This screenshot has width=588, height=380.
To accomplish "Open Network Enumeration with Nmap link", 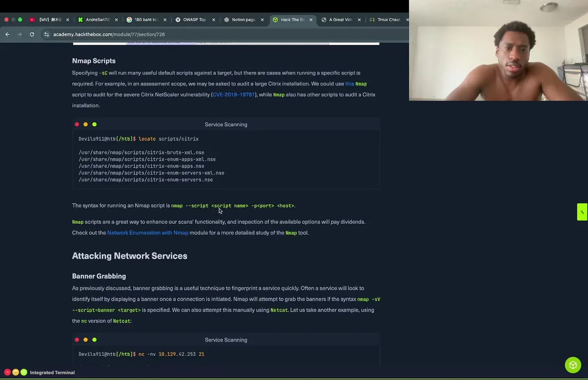I will pyautogui.click(x=148, y=233).
